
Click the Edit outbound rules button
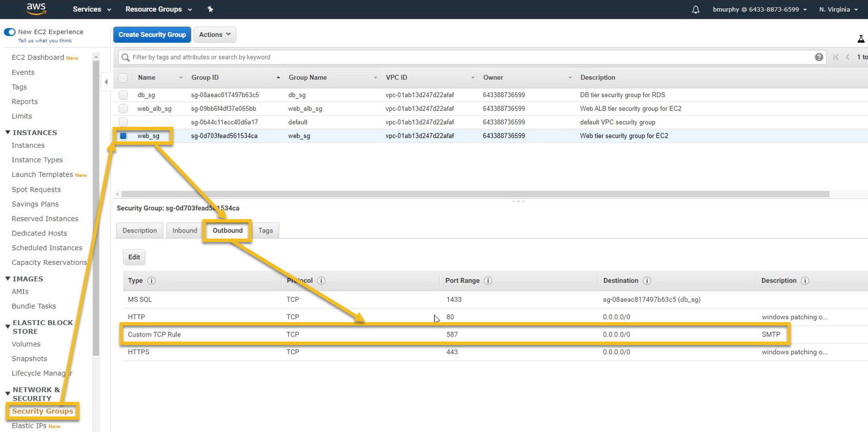pyautogui.click(x=134, y=257)
